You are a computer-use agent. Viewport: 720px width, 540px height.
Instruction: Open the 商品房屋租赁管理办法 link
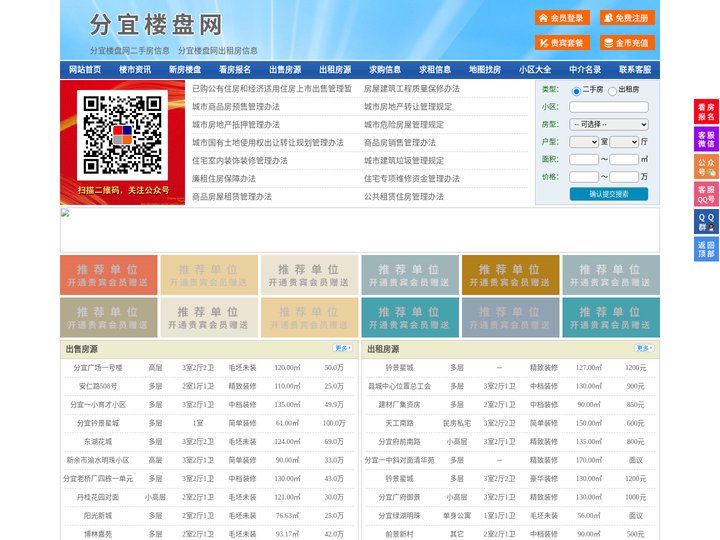(x=232, y=197)
